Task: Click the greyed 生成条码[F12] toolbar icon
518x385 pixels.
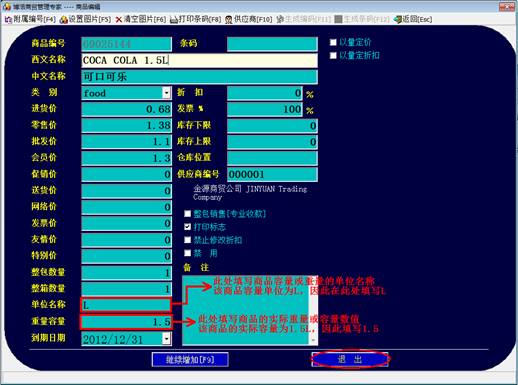Action: coord(338,20)
